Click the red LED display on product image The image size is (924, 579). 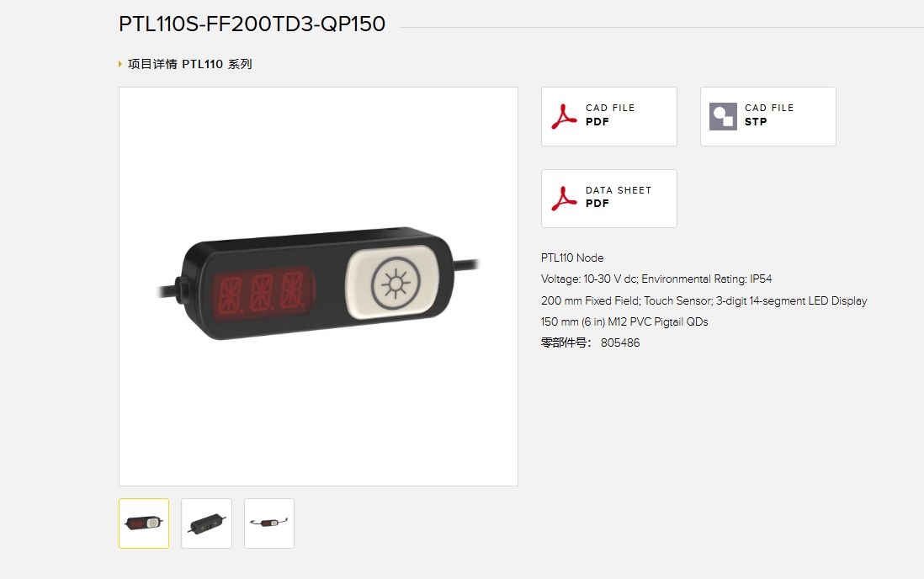tap(263, 293)
